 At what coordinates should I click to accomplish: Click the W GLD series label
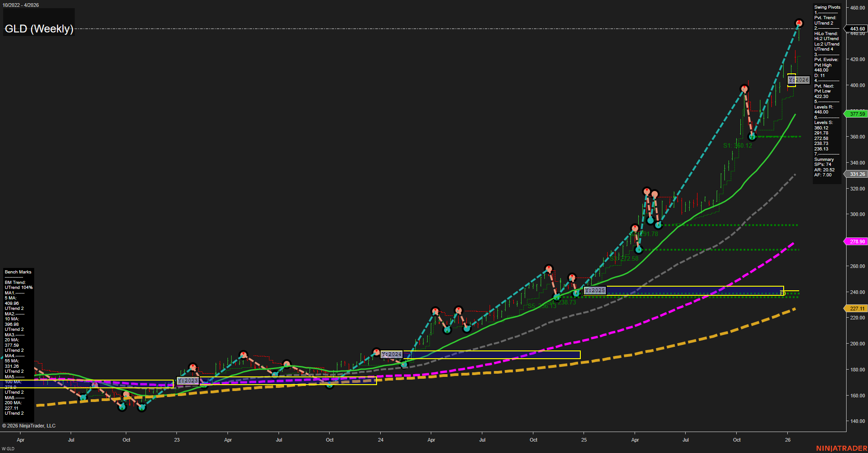(x=7, y=448)
